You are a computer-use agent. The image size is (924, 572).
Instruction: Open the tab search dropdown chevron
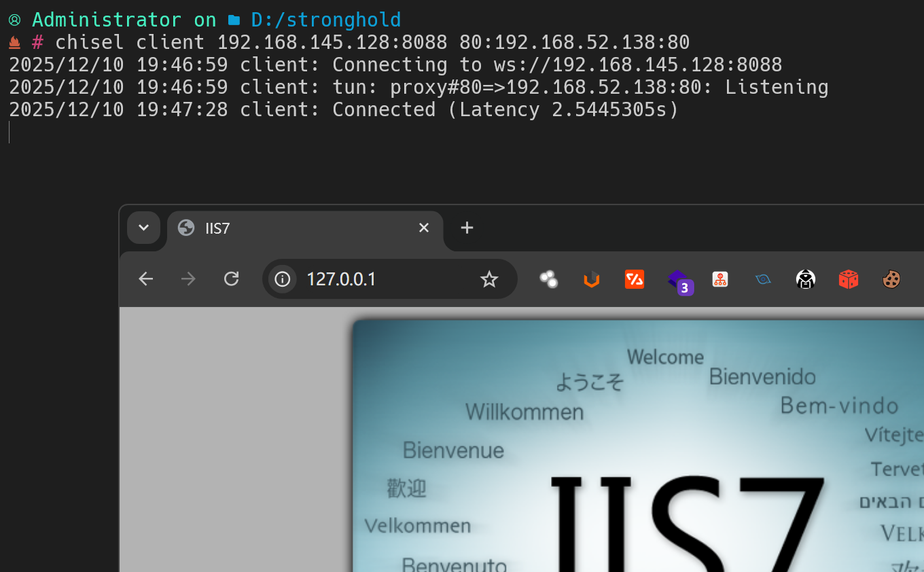point(143,228)
